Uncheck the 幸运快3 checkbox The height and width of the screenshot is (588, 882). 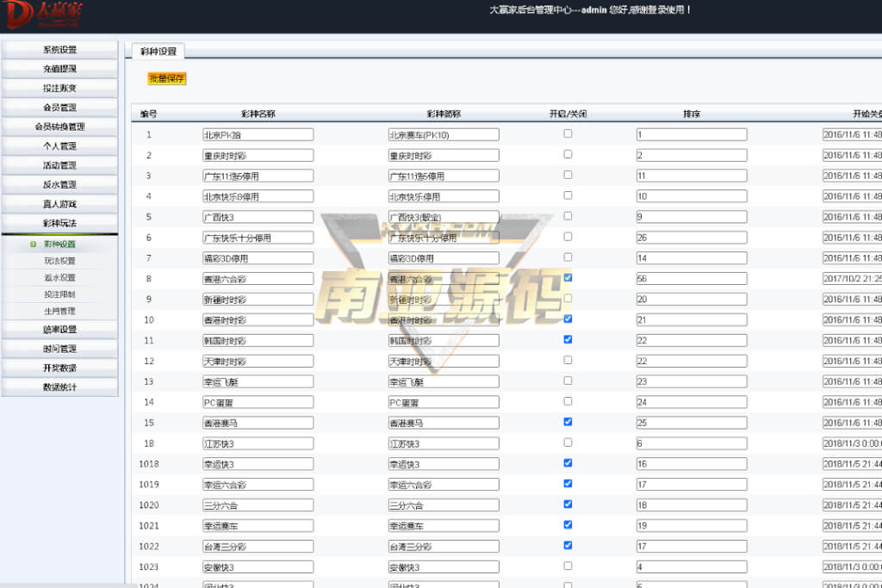[x=568, y=462]
